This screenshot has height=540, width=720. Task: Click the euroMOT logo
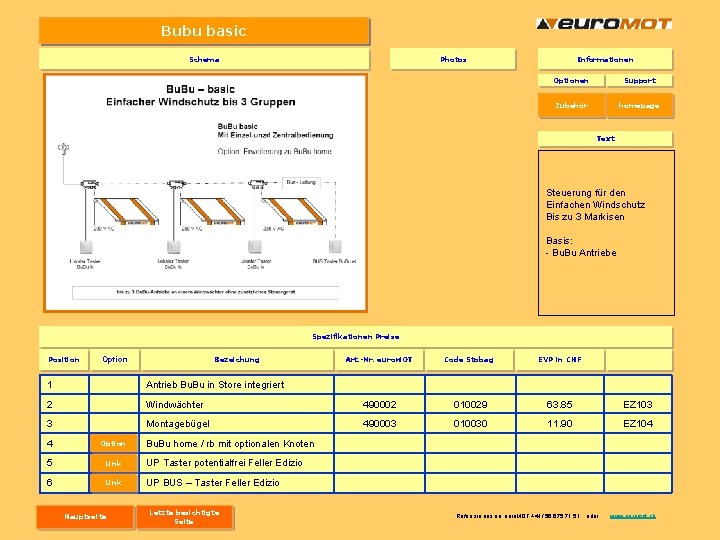[604, 24]
